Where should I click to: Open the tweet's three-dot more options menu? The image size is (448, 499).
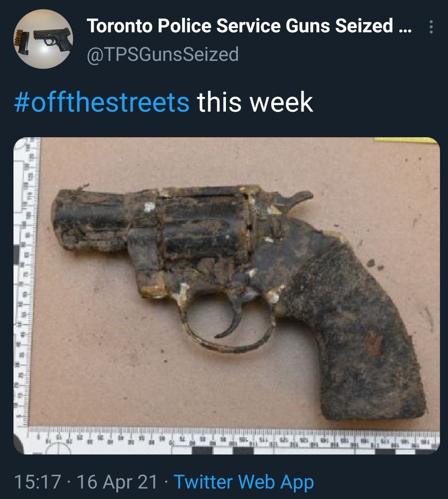tap(431, 27)
